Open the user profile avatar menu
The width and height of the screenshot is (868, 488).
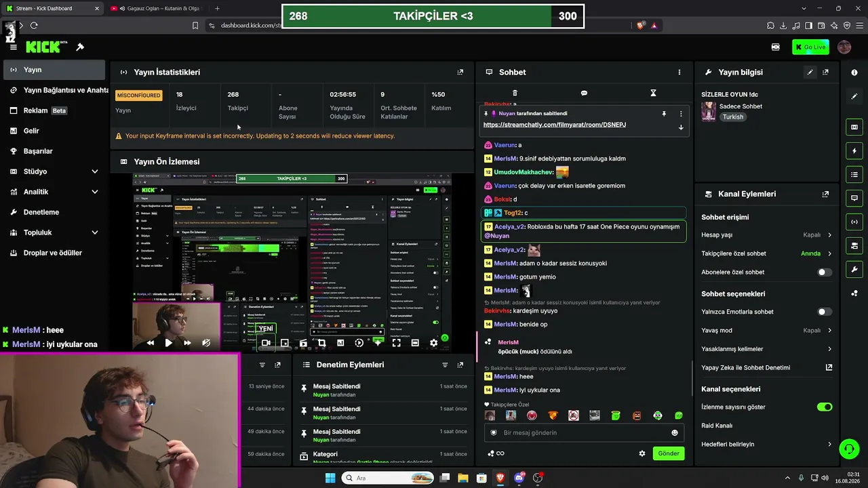pos(844,47)
